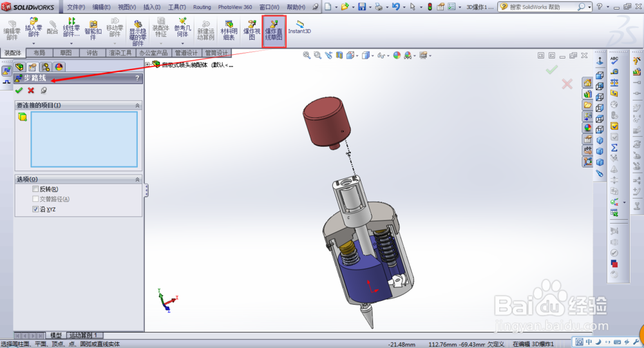Click the New document icon
The image size is (644, 348).
(328, 6)
